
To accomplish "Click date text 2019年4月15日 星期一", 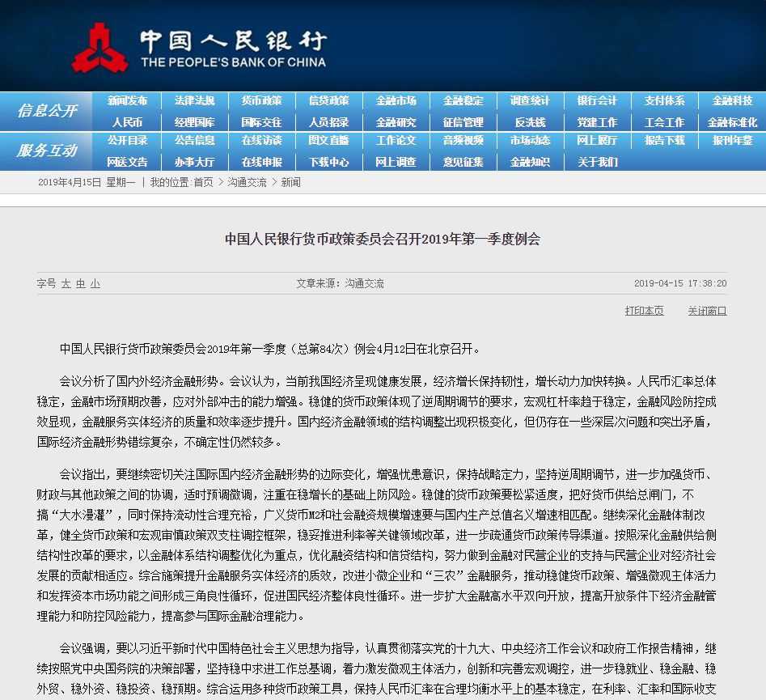I will (87, 182).
